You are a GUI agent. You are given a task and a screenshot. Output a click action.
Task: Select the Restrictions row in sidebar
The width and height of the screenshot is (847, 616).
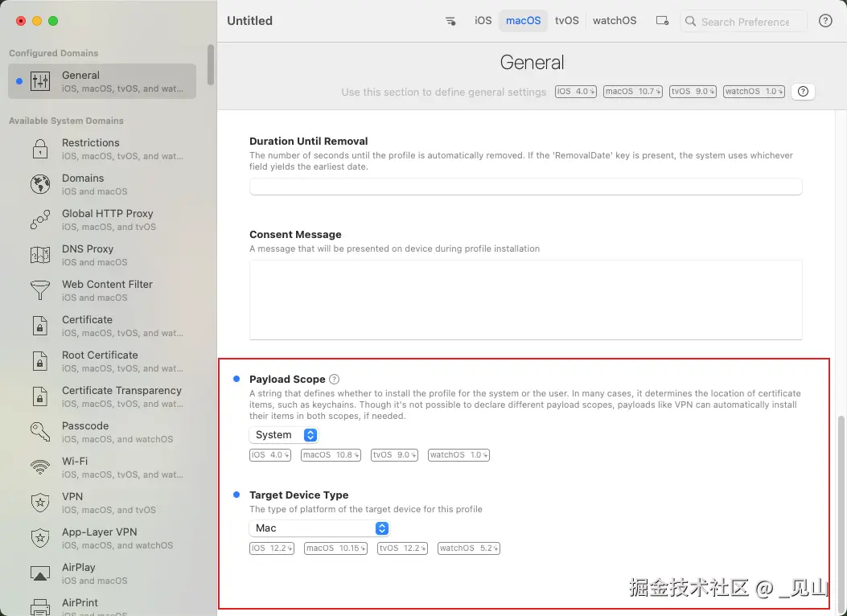pyautogui.click(x=102, y=149)
